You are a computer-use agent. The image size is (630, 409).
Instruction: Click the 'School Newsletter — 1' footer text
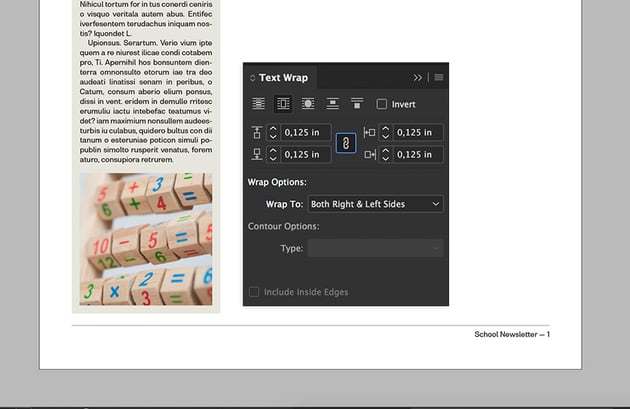click(x=512, y=334)
